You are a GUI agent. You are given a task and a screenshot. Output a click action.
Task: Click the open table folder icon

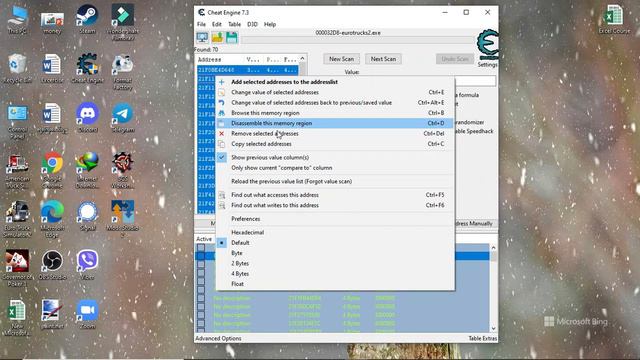217,38
